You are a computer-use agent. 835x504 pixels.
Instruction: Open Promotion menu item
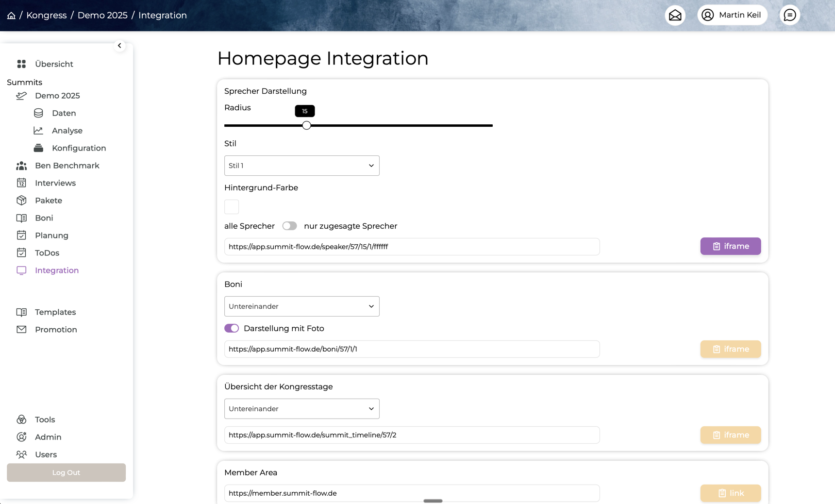(x=55, y=330)
